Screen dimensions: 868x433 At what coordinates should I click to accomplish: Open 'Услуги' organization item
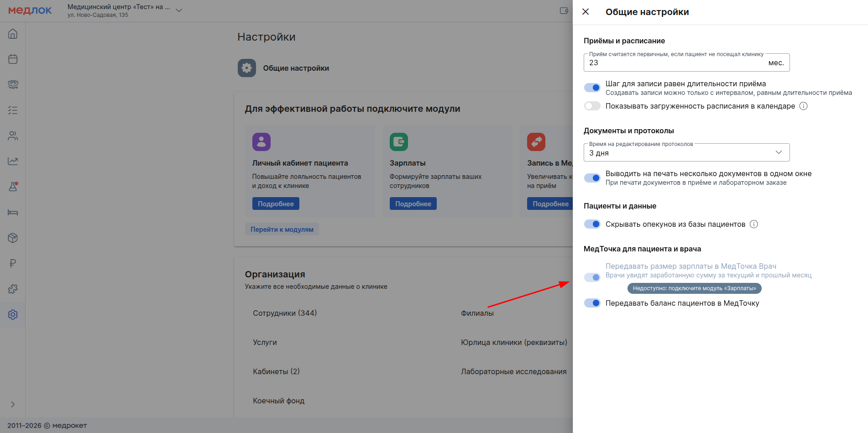(x=265, y=342)
